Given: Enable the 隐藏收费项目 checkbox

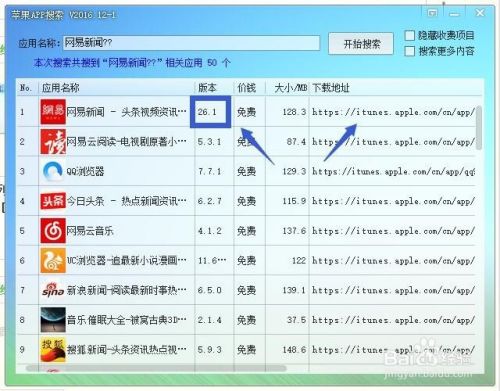Looking at the screenshot, I should click(x=409, y=35).
